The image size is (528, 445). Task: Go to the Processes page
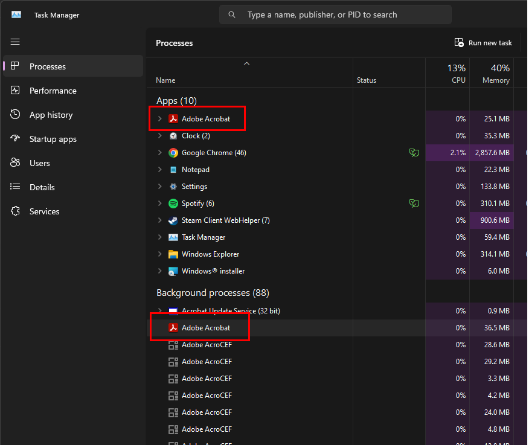(73, 66)
